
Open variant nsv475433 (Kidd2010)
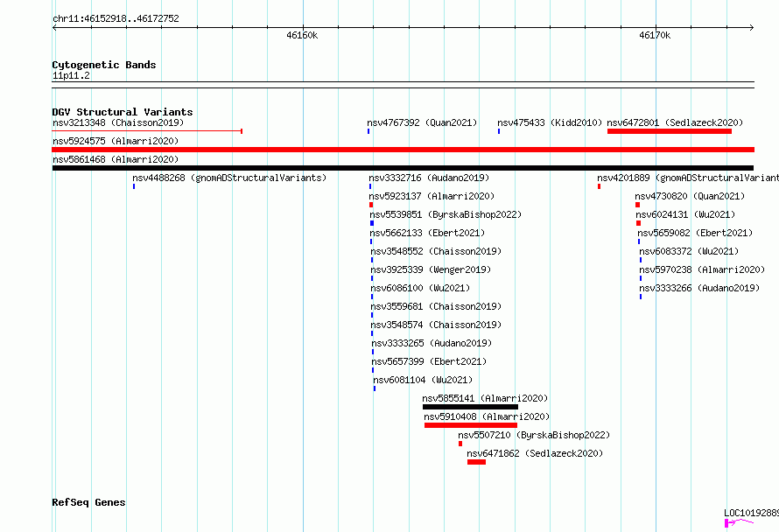pyautogui.click(x=550, y=122)
